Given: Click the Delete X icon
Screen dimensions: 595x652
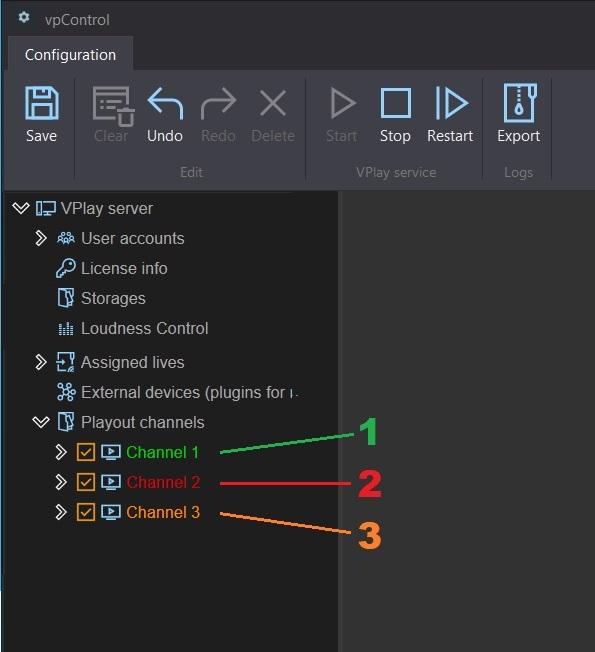Looking at the screenshot, I should (273, 103).
